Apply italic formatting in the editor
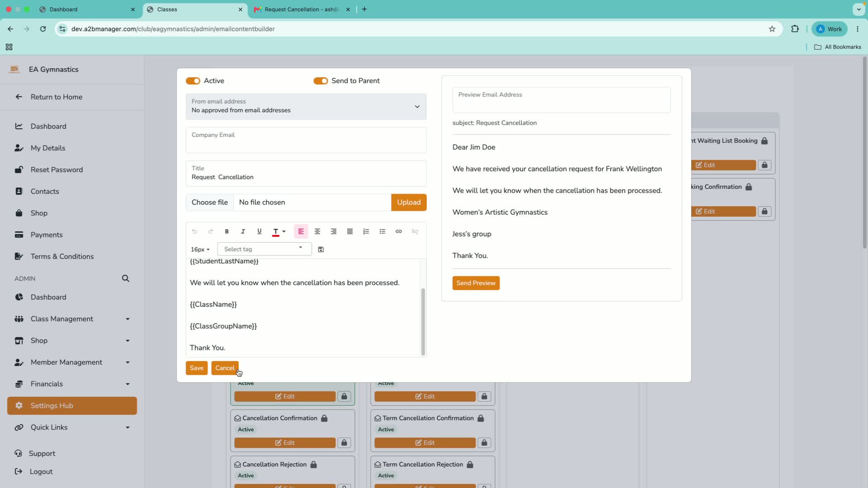Image resolution: width=868 pixels, height=488 pixels. pyautogui.click(x=243, y=231)
